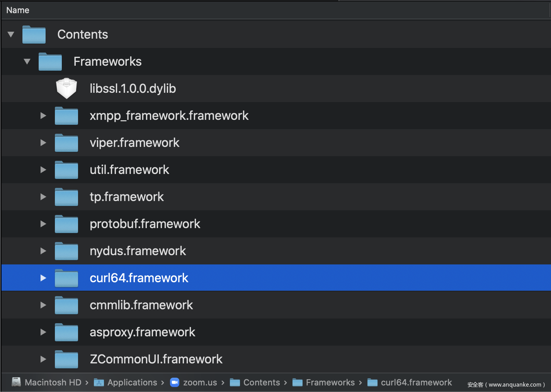551x392 pixels.
Task: Click the zoom.us app icon in path bar
Action: 175,382
